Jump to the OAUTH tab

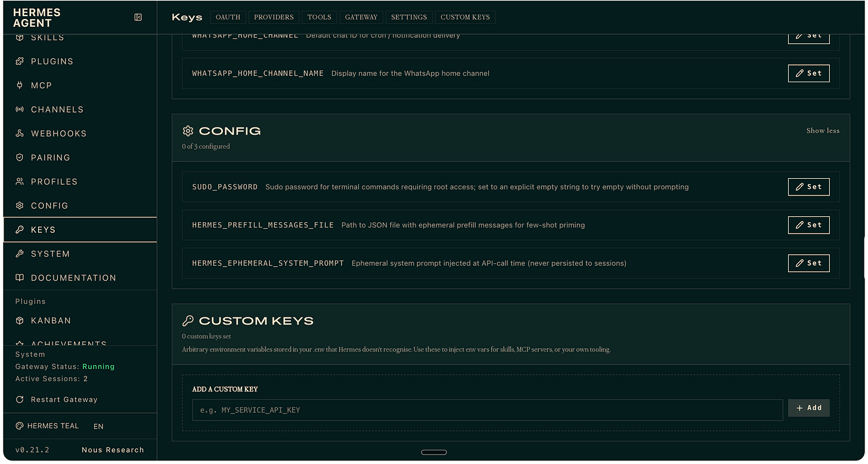[228, 17]
